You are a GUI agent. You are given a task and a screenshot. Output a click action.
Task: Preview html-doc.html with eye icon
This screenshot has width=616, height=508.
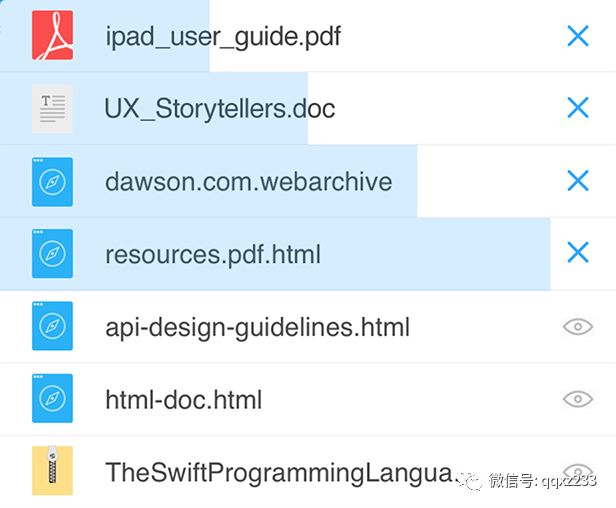point(578,399)
